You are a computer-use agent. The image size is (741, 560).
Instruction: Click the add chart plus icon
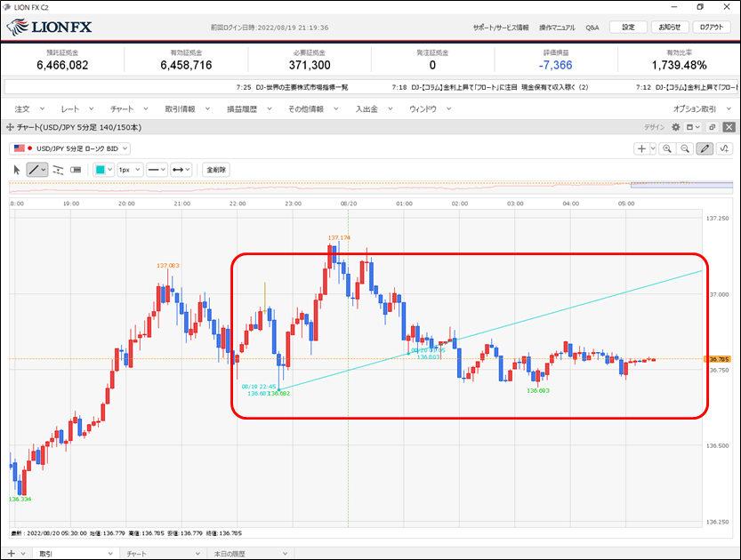point(641,148)
